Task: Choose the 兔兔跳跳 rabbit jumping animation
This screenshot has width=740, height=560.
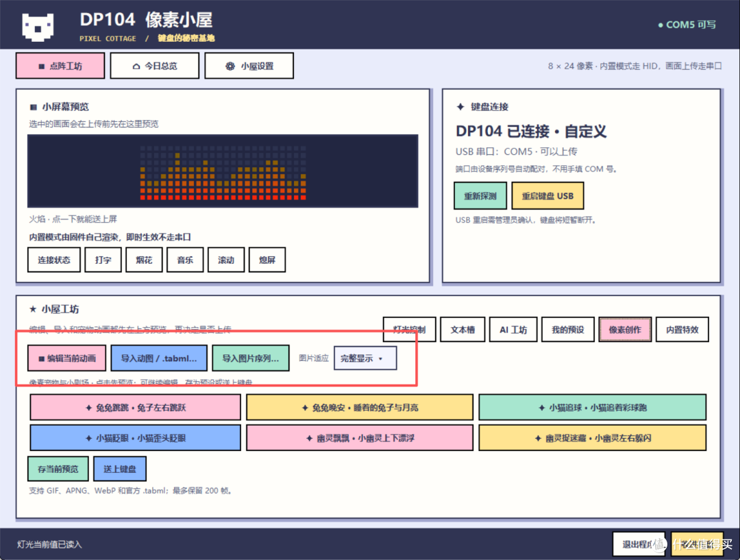Action: [x=136, y=407]
